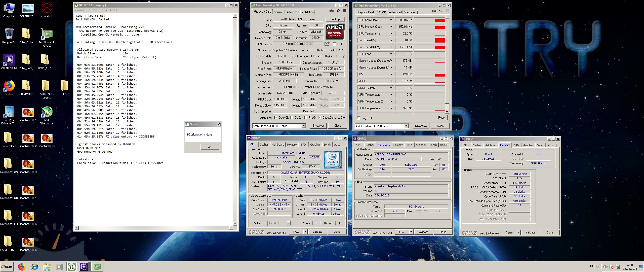644x272 pixels.
Task: Open the Computer desktop icon
Action: click(9, 11)
